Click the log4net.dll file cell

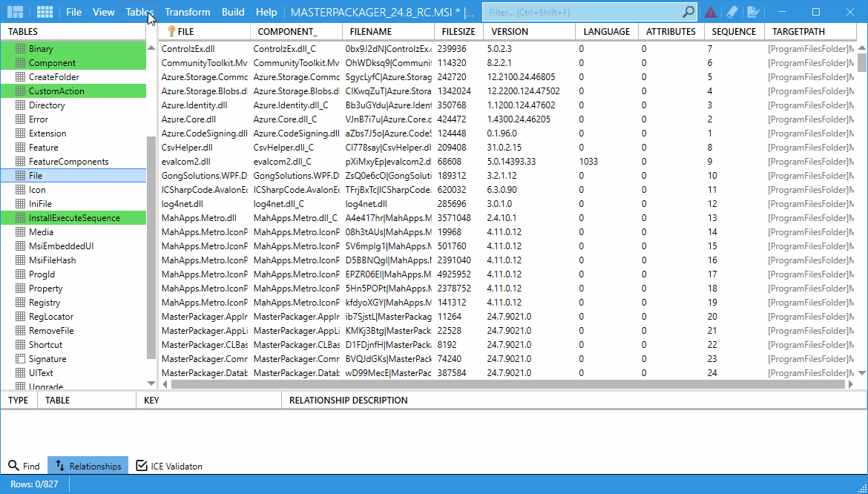[x=182, y=204]
